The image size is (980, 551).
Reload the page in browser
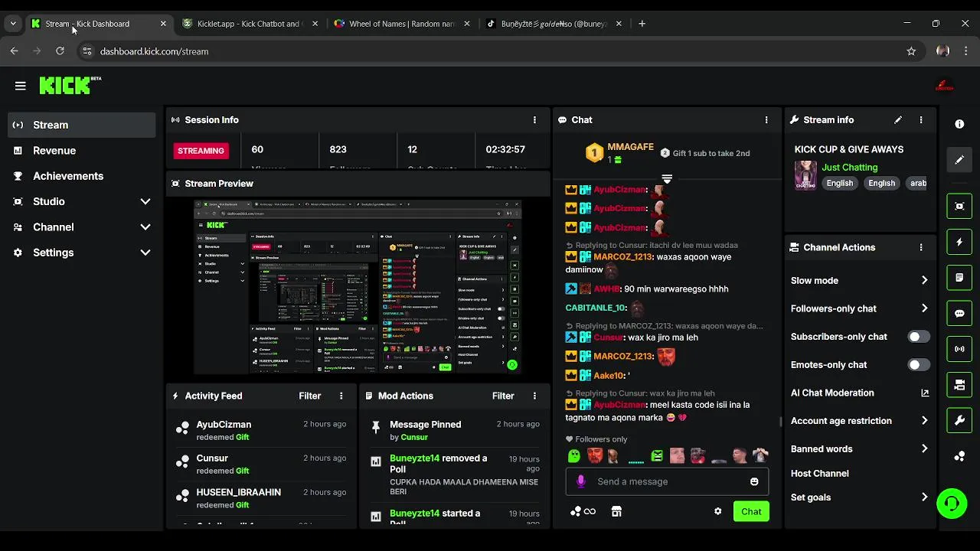[60, 51]
